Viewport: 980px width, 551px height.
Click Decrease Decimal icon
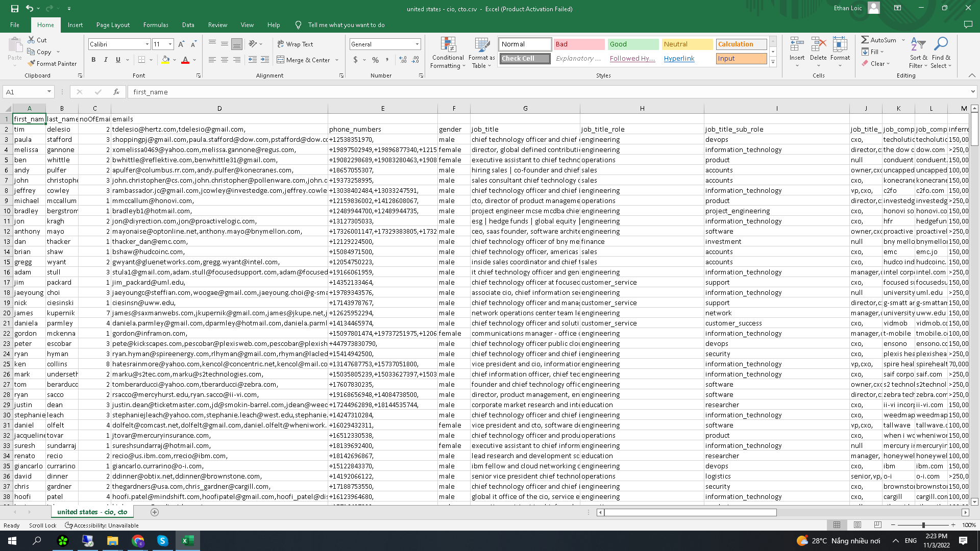click(x=415, y=60)
